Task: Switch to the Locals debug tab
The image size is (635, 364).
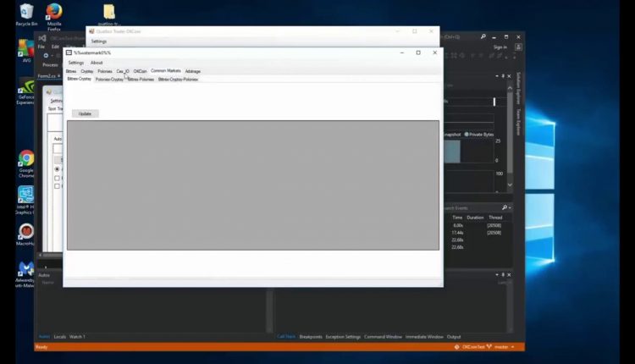Action: 59,337
